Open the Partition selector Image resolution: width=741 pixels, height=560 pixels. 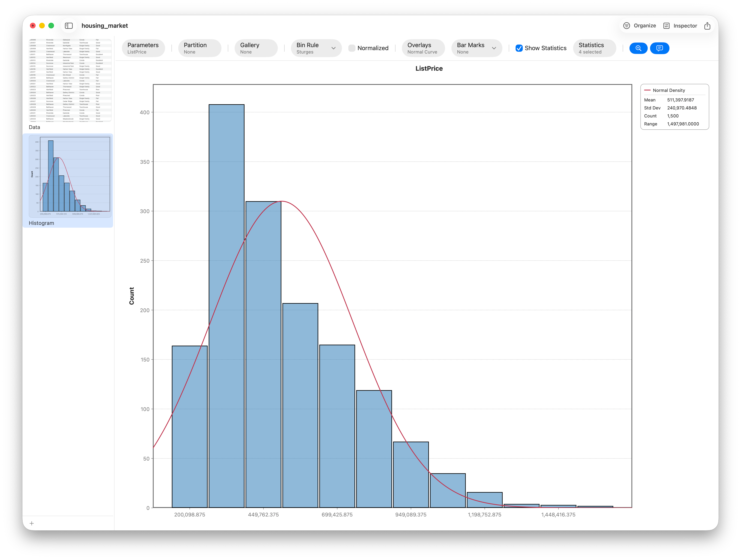200,48
